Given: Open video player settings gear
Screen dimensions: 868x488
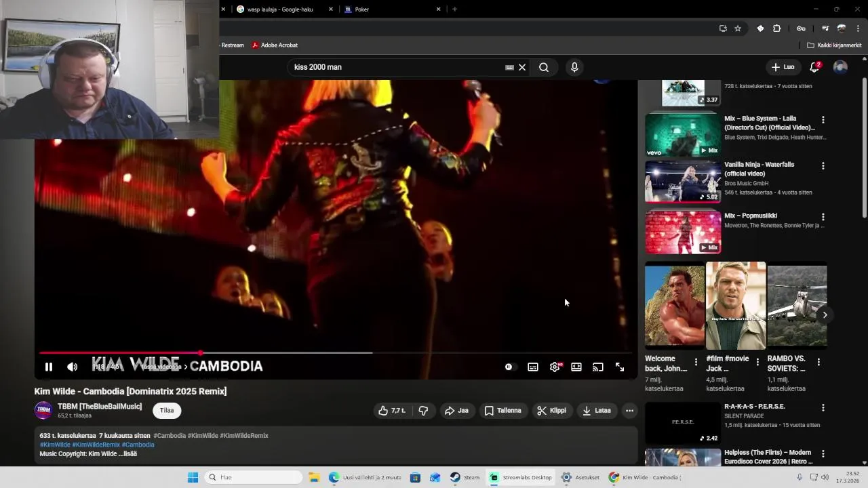Looking at the screenshot, I should [x=555, y=367].
